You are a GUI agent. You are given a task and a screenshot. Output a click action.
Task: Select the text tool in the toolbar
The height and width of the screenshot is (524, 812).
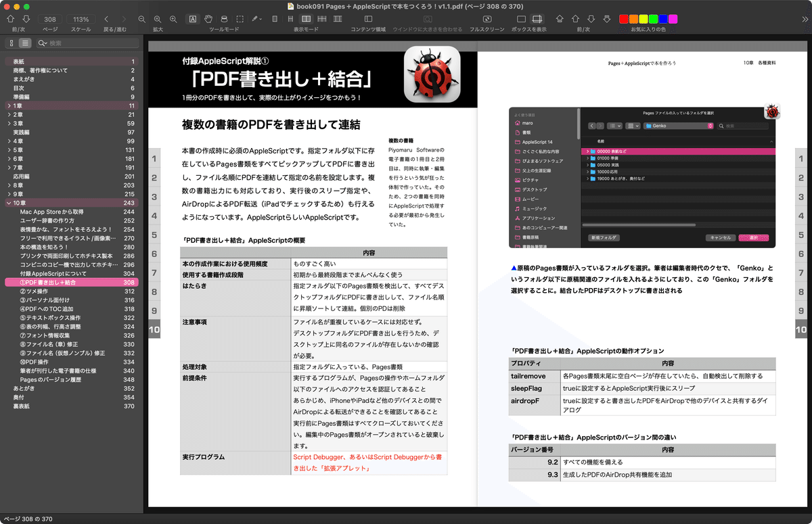tap(192, 19)
